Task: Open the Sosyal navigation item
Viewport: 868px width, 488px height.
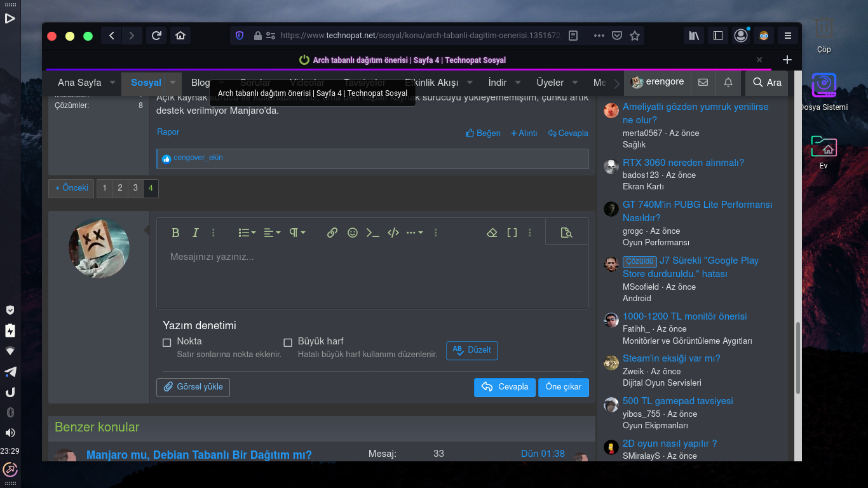Action: tap(146, 83)
